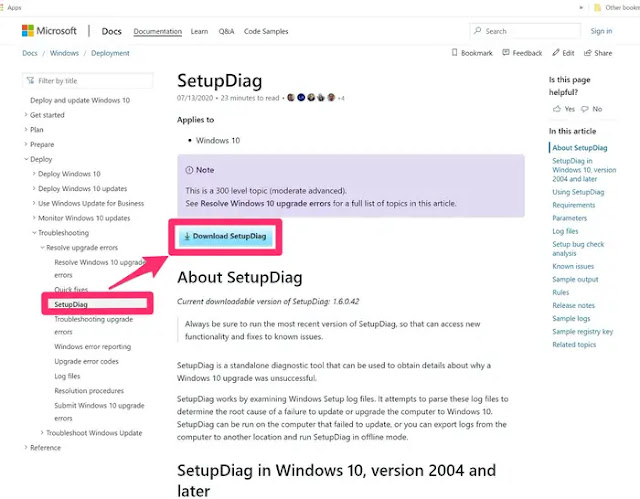Open Submit Windows 10 upgrade errors item
Viewport: 640px width, 499px height.
pyautogui.click(x=99, y=412)
